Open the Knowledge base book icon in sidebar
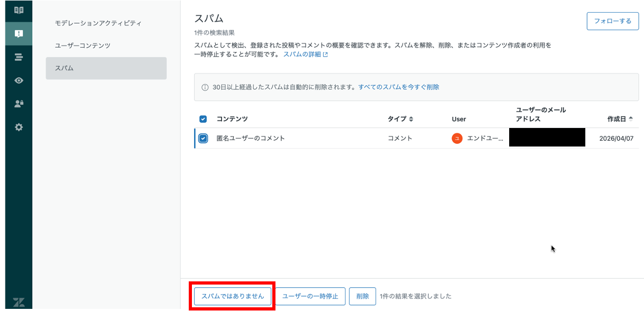This screenshot has height=311, width=644. coord(19,10)
